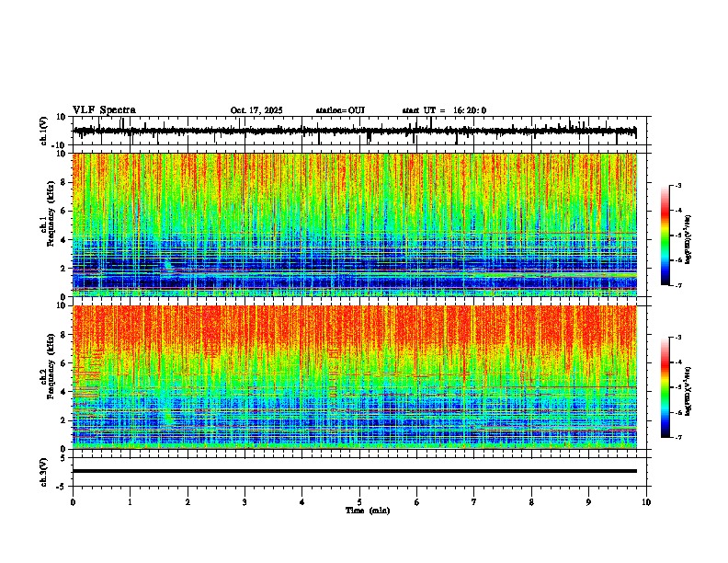Click the ch.2 color scale bar
This screenshot has width=728, height=563.
click(x=665, y=387)
